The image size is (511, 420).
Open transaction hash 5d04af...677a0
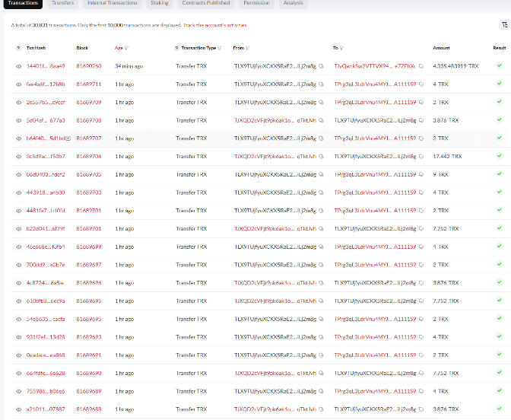click(x=46, y=120)
